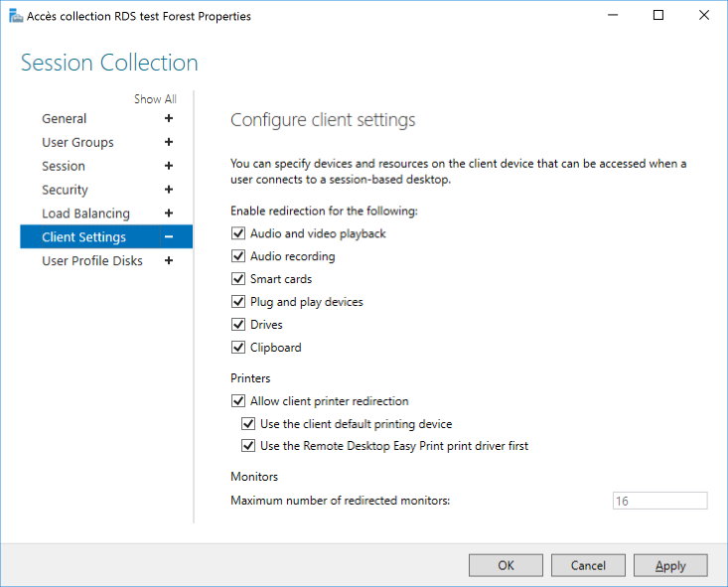The width and height of the screenshot is (728, 587).
Task: Uncheck Use the client default printing device
Action: point(248,423)
